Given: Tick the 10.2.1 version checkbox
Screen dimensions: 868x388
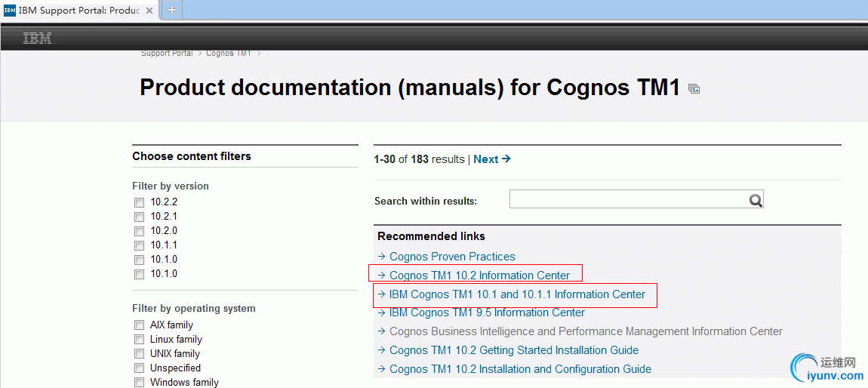Looking at the screenshot, I should [x=139, y=217].
